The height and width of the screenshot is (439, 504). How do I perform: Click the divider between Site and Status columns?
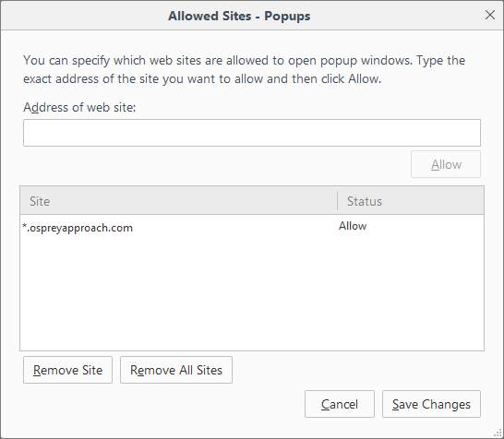tap(338, 201)
